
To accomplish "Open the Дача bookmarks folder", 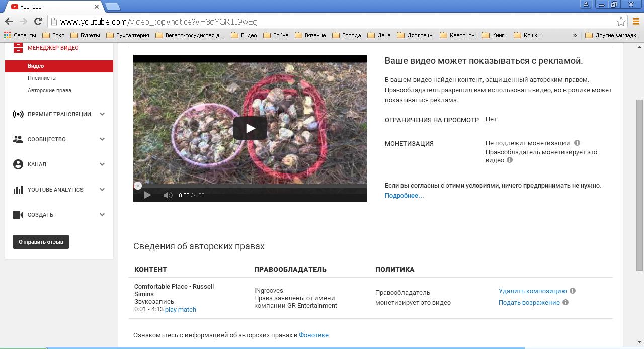I will pyautogui.click(x=379, y=35).
